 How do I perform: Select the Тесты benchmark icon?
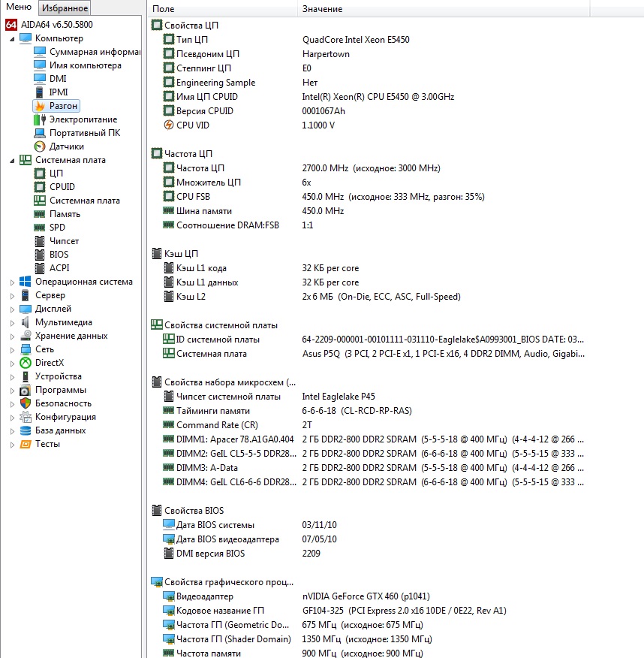point(26,444)
